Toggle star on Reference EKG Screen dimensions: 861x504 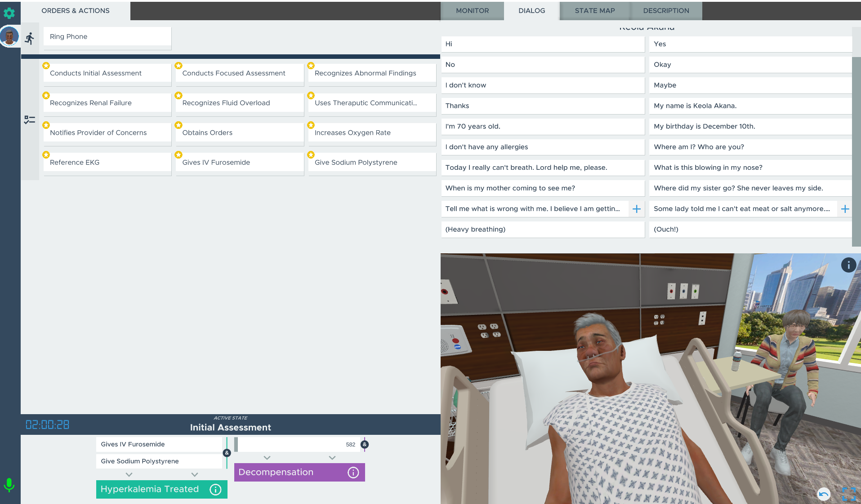[x=46, y=155]
